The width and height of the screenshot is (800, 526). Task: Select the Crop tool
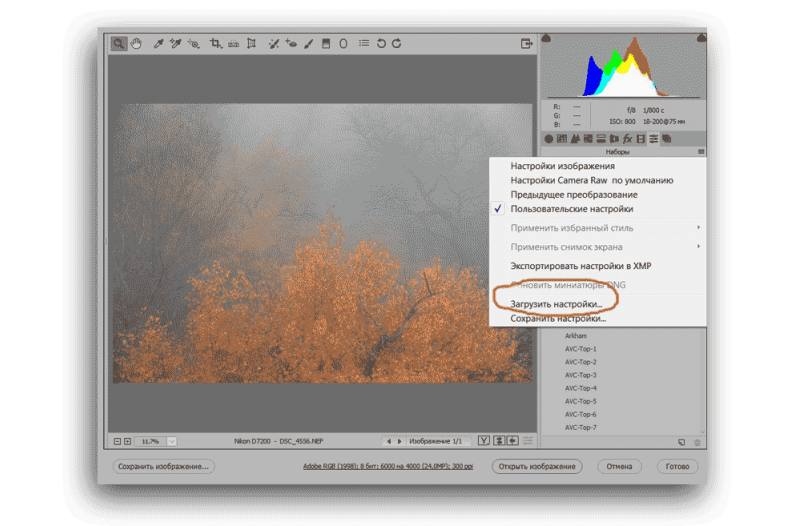pyautogui.click(x=216, y=44)
